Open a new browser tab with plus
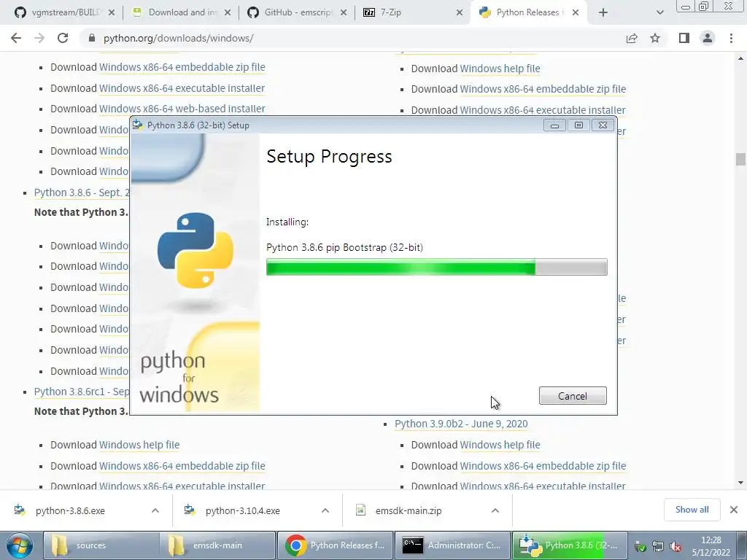The width and height of the screenshot is (747, 560). 603,13
